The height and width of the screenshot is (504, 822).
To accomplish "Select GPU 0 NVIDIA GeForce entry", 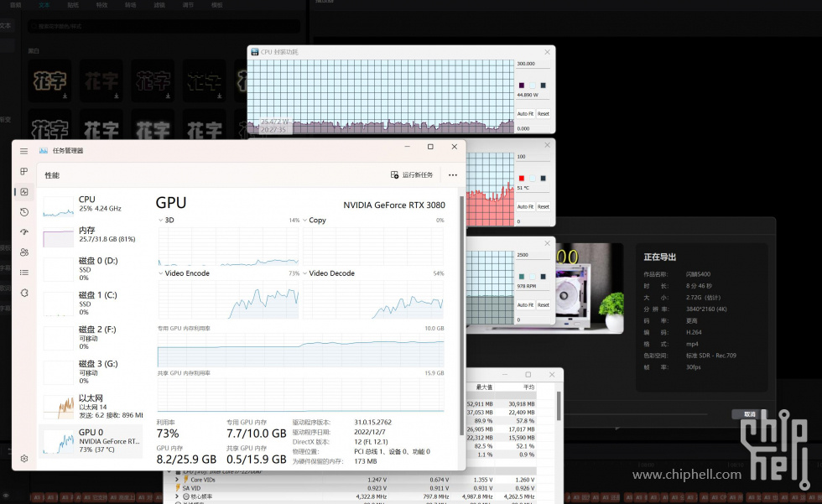I will coord(91,440).
